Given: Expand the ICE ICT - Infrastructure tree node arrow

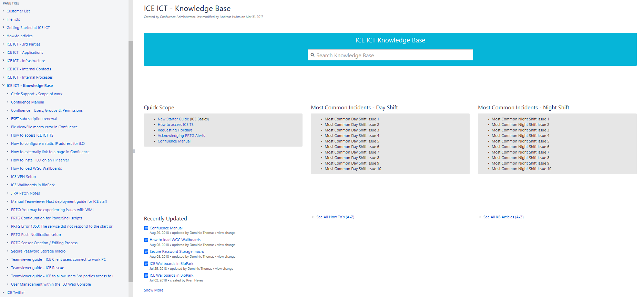Looking at the screenshot, I should click(x=3, y=60).
